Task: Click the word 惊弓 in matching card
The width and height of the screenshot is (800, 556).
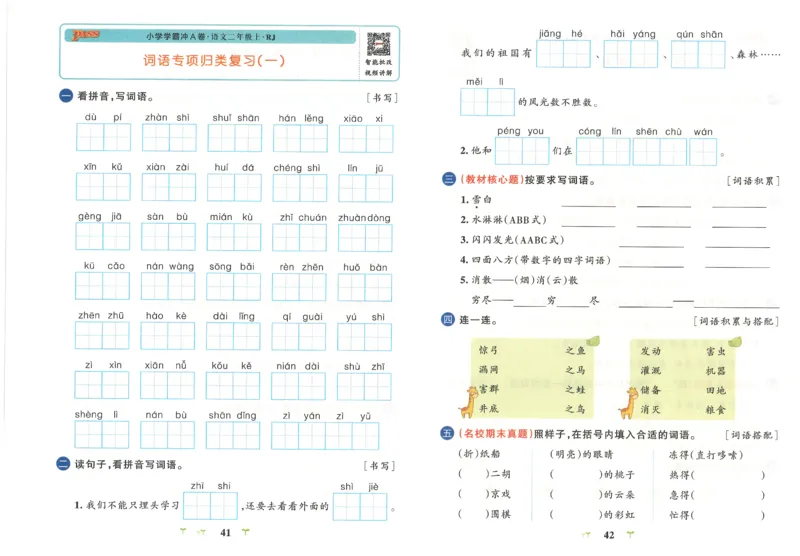Action: [488, 350]
